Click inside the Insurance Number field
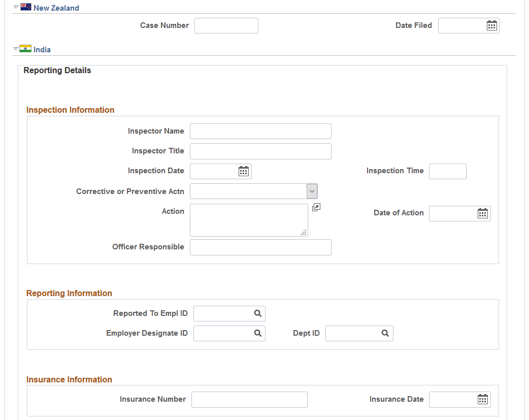Image resolution: width=529 pixels, height=420 pixels. [249, 400]
